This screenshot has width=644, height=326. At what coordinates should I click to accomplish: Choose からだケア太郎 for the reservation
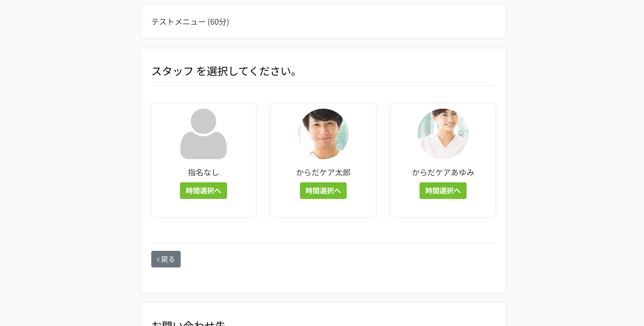(323, 190)
